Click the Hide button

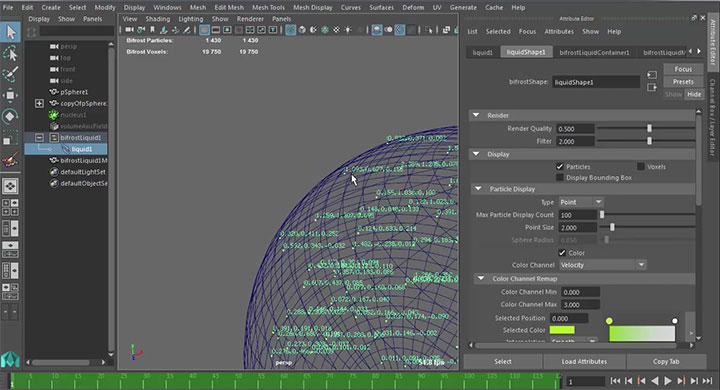[694, 94]
